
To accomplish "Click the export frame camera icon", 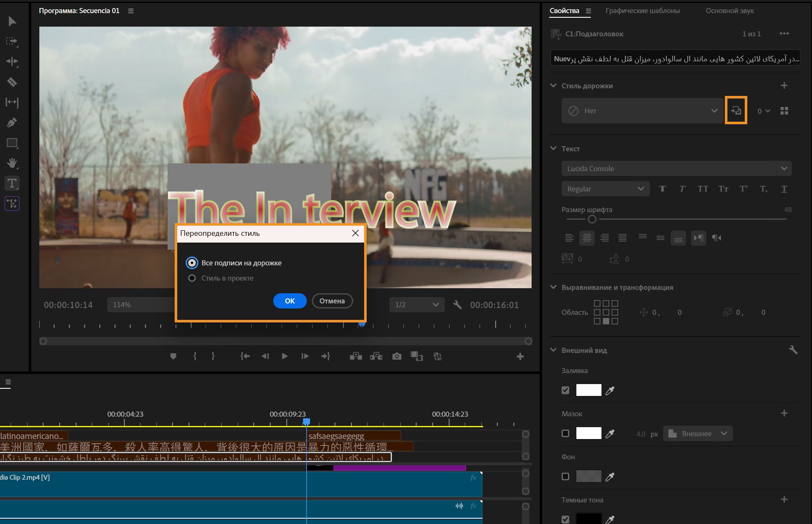I will (396, 356).
